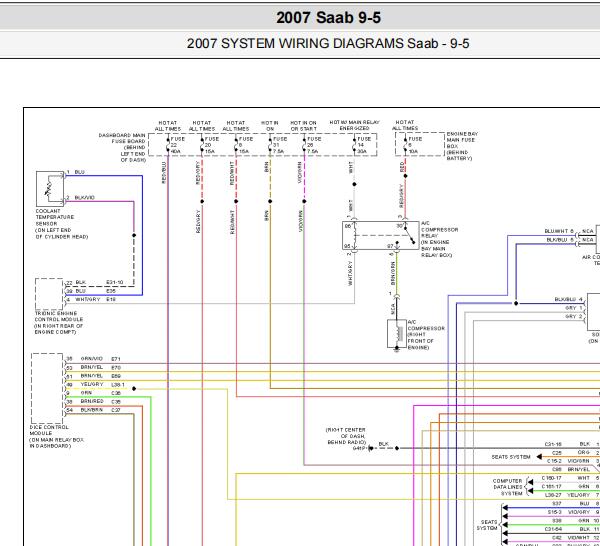
Task: Select the COMPUTER DATA LINES SYSTEM label
Action: point(508,487)
